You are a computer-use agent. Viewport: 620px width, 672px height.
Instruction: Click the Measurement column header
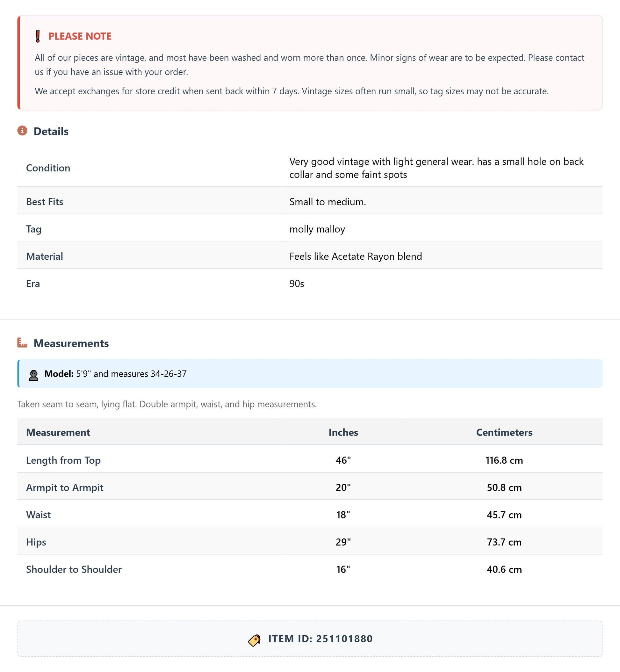click(58, 432)
